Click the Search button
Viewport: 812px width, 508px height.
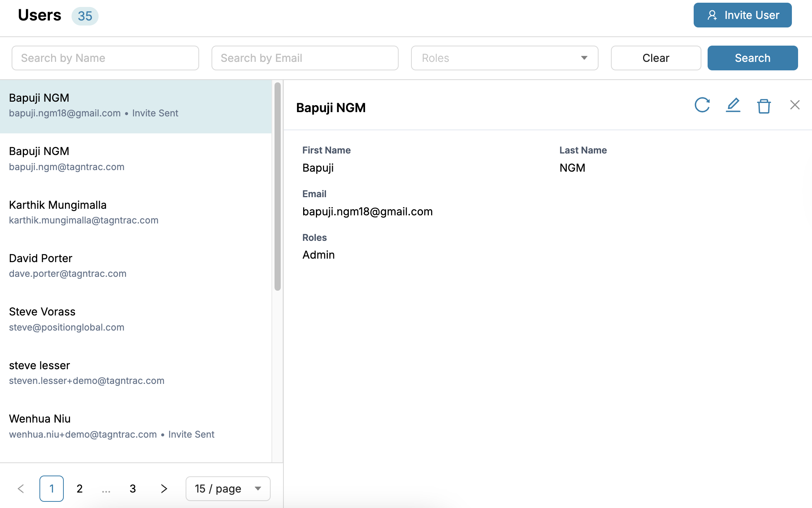pos(752,58)
